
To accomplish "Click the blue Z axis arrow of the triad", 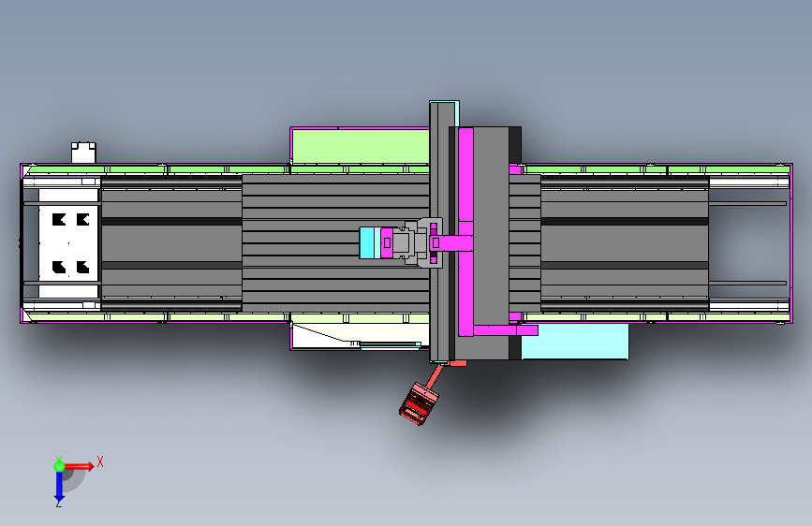I will 59,487.
